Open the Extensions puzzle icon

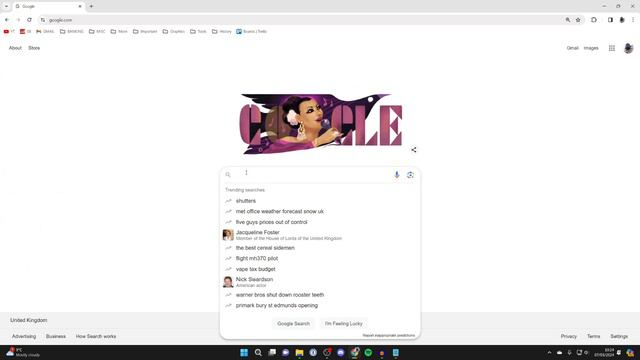(x=594, y=20)
